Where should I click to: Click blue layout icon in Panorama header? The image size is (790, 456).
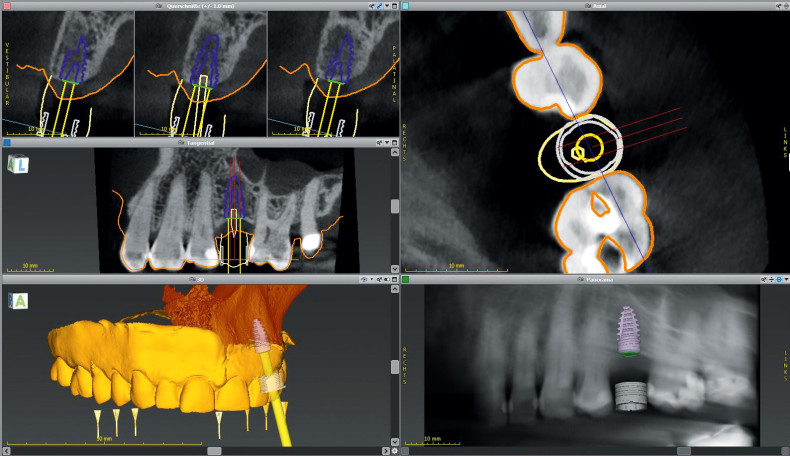coord(779,279)
